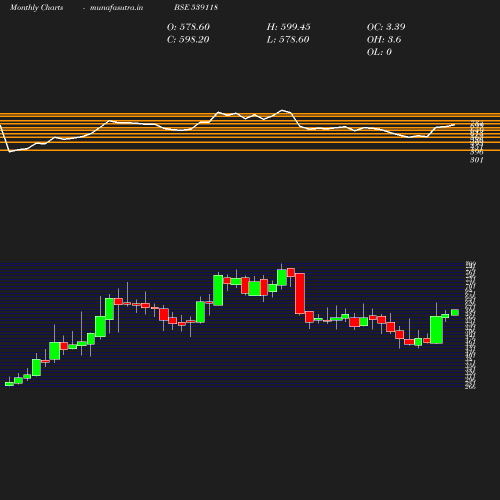500x500 pixels.
Task: Click the white line chart peak point
Action: point(282,110)
